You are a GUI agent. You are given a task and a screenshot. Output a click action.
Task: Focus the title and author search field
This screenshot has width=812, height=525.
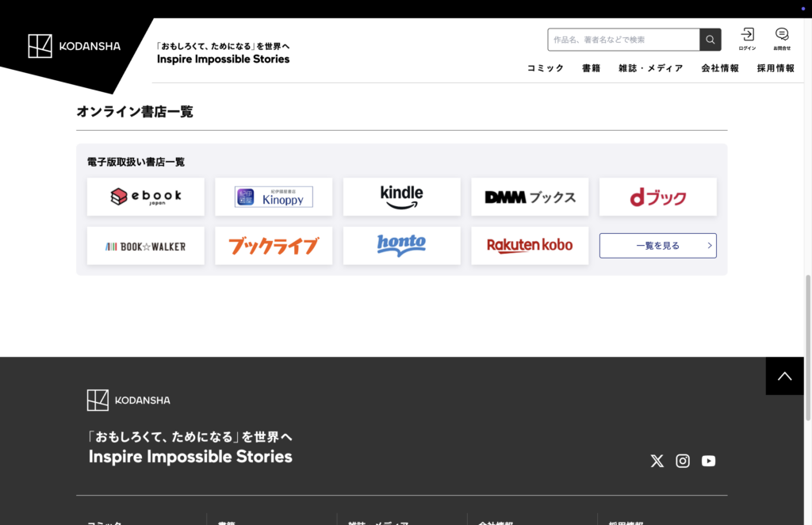tap(623, 40)
